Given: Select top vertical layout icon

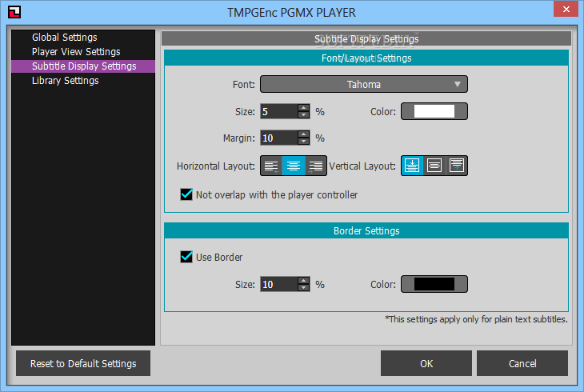Looking at the screenshot, I should tap(456, 166).
